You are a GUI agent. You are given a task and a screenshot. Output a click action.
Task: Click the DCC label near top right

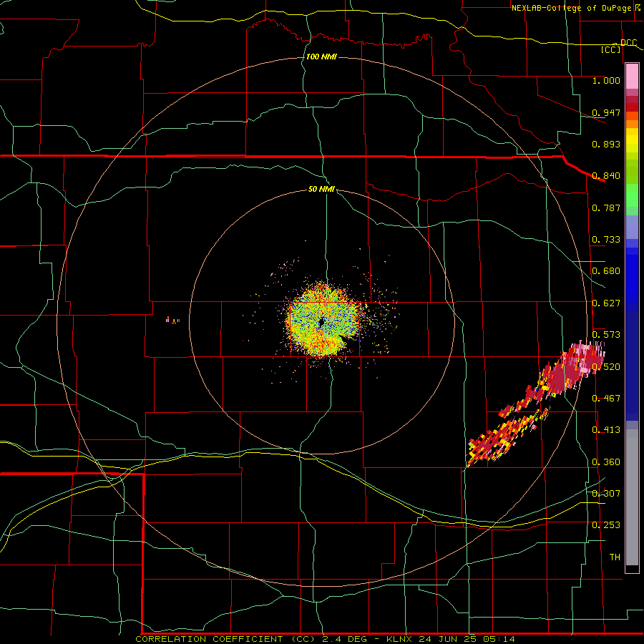[628, 43]
